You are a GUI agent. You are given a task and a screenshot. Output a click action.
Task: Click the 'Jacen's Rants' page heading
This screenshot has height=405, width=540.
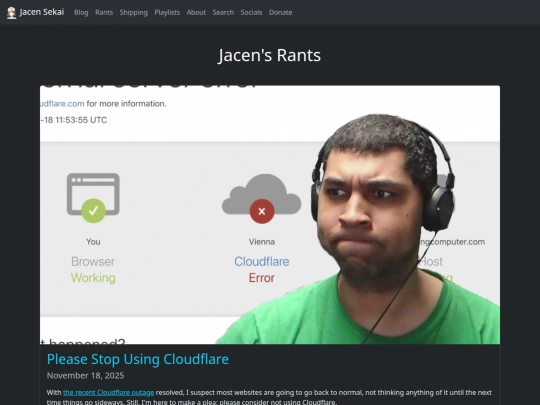point(270,55)
